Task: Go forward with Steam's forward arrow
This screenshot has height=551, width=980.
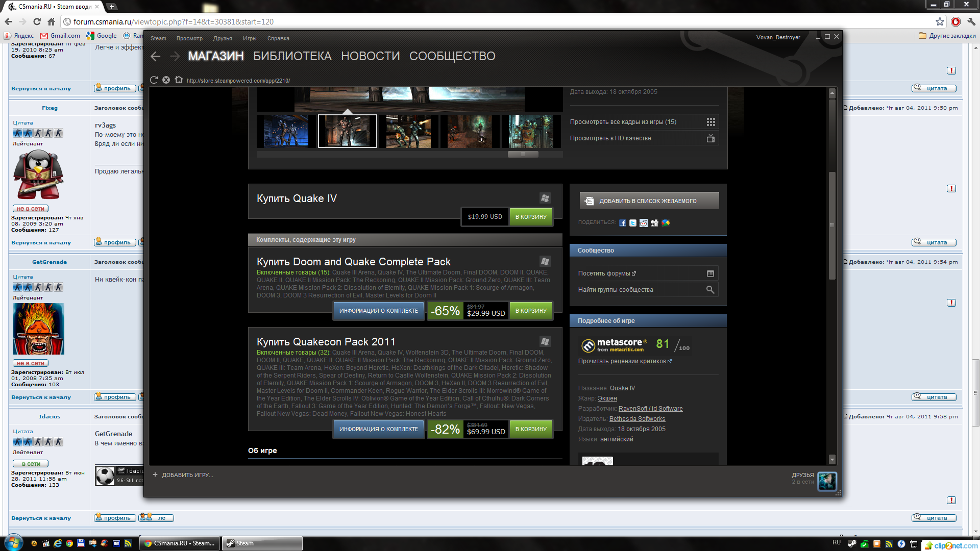Action: click(x=175, y=56)
